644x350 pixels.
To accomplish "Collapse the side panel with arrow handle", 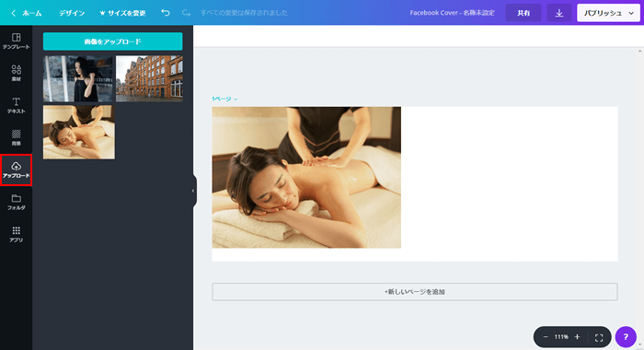I will tap(193, 191).
